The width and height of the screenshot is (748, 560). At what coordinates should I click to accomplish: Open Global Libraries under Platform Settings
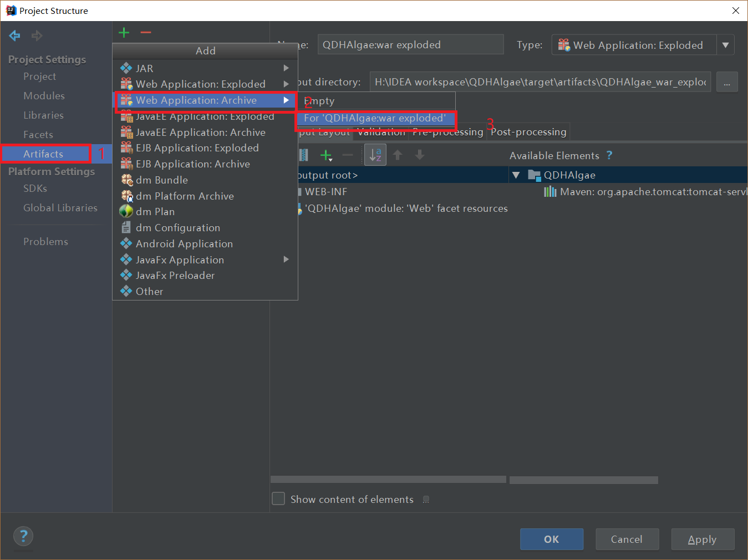tap(60, 208)
